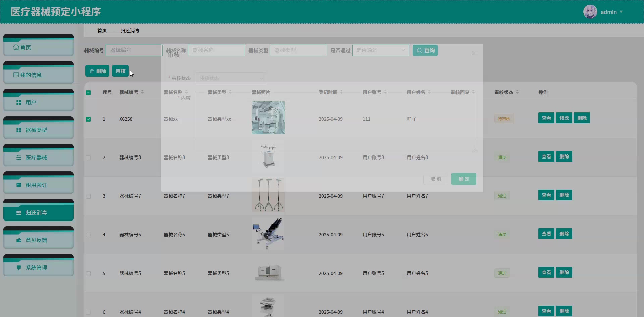Tick the checkbox for 器械编号6 row

pyautogui.click(x=88, y=235)
